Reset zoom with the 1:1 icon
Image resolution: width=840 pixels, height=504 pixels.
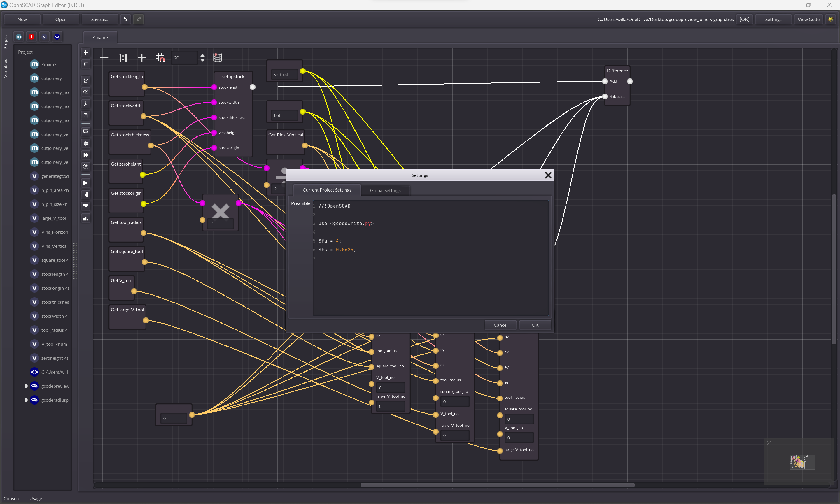tap(123, 58)
